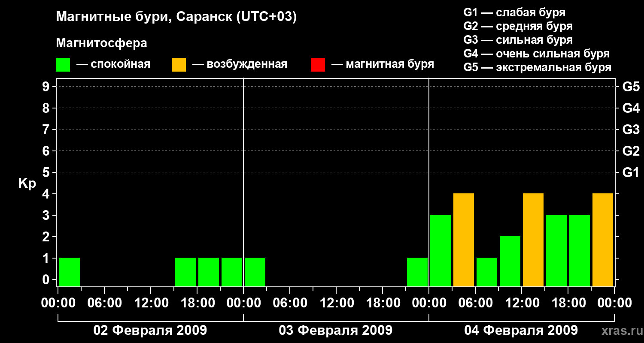Click the 'G2' label on right axis
The image size is (644, 343).
tap(631, 151)
